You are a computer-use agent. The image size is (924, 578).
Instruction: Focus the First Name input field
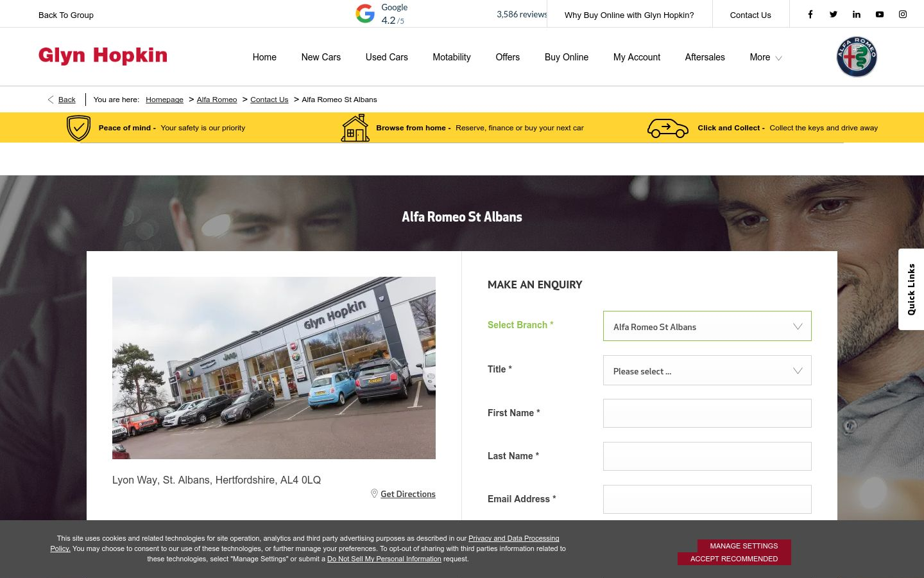[707, 413]
